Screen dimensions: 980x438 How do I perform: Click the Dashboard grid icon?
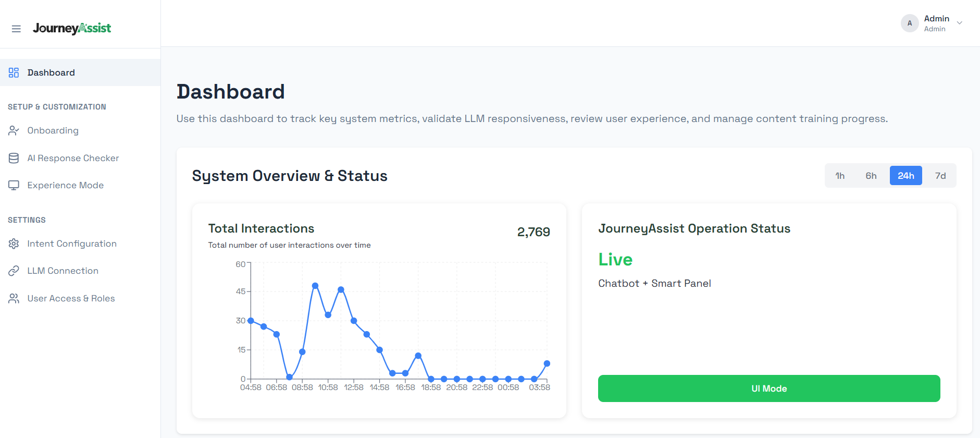[14, 72]
